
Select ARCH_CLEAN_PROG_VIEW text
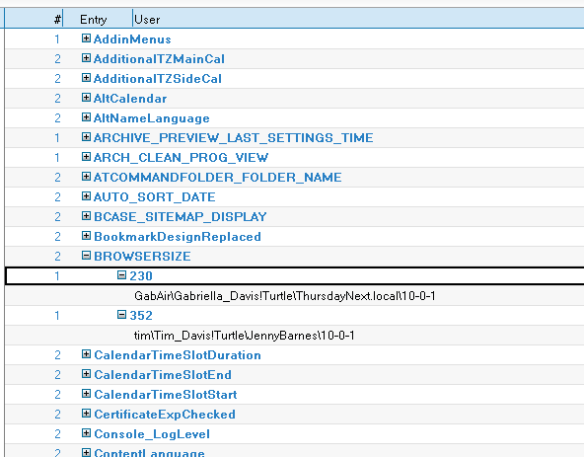point(181,158)
